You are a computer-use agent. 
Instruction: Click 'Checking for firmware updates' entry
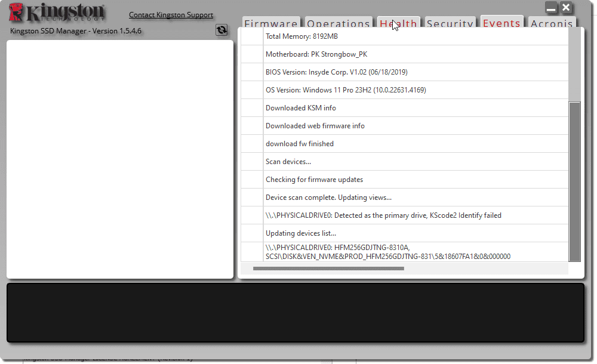pyautogui.click(x=405, y=180)
